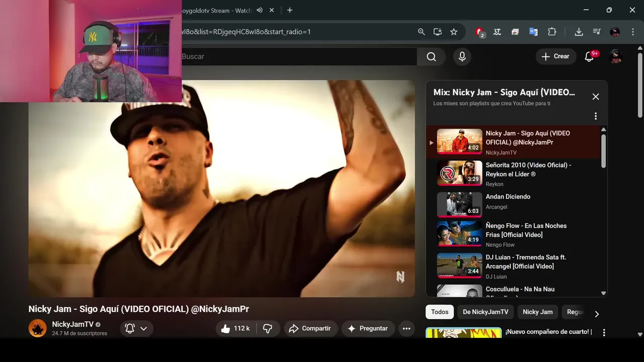Click the Chrome profile avatar
The width and height of the screenshot is (644, 362).
click(x=615, y=32)
